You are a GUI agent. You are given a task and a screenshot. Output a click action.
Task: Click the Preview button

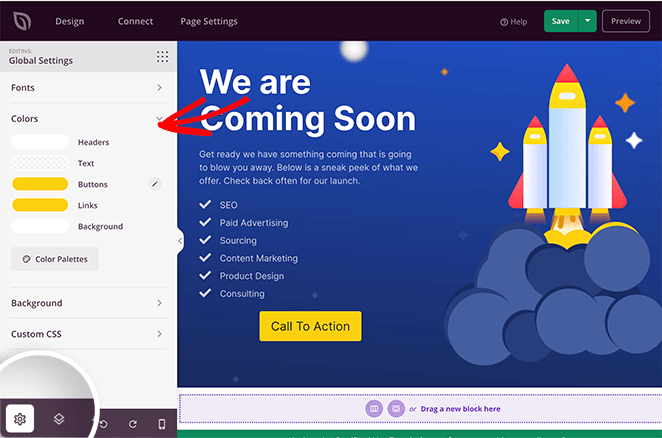point(626,21)
